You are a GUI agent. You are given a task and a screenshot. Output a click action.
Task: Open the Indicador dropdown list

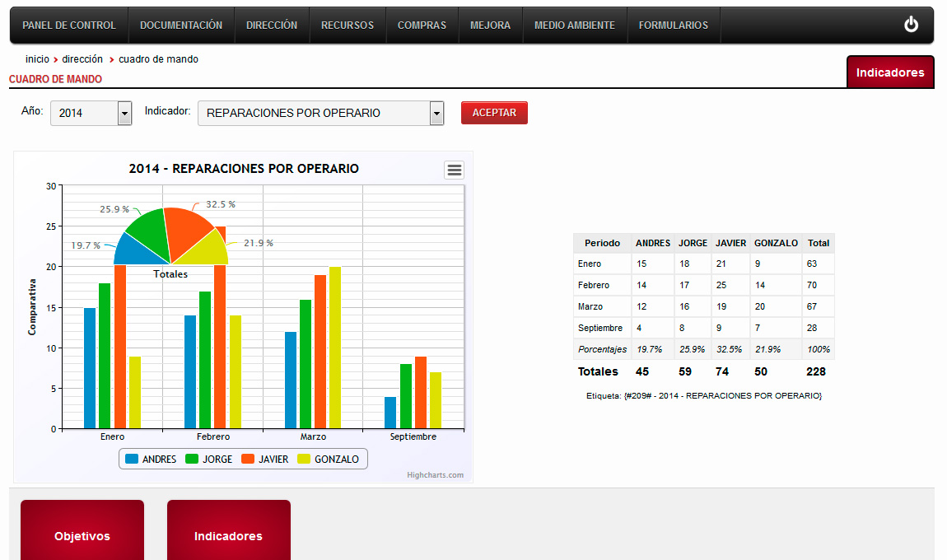point(320,113)
